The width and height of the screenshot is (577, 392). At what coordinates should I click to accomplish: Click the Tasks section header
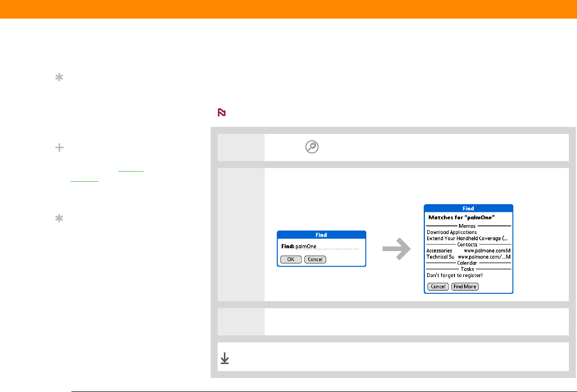click(468, 269)
